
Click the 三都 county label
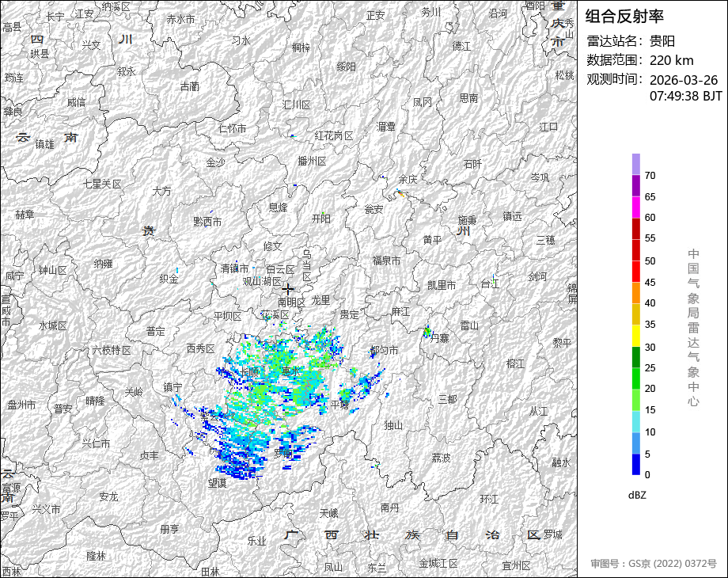click(x=448, y=399)
